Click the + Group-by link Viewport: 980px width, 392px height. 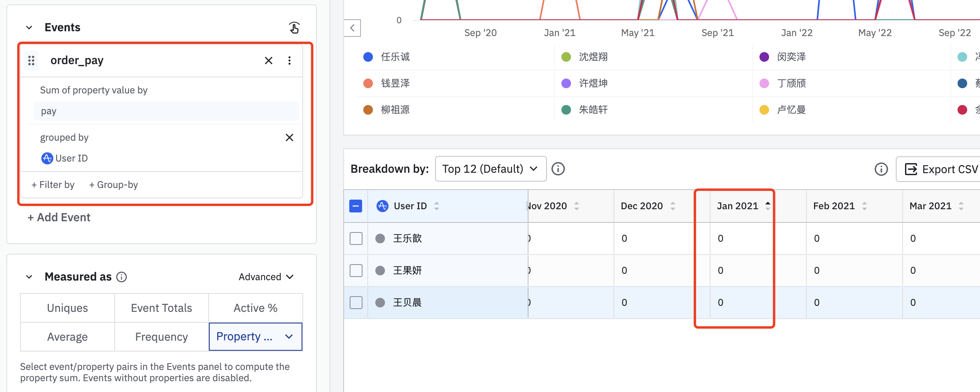click(113, 185)
